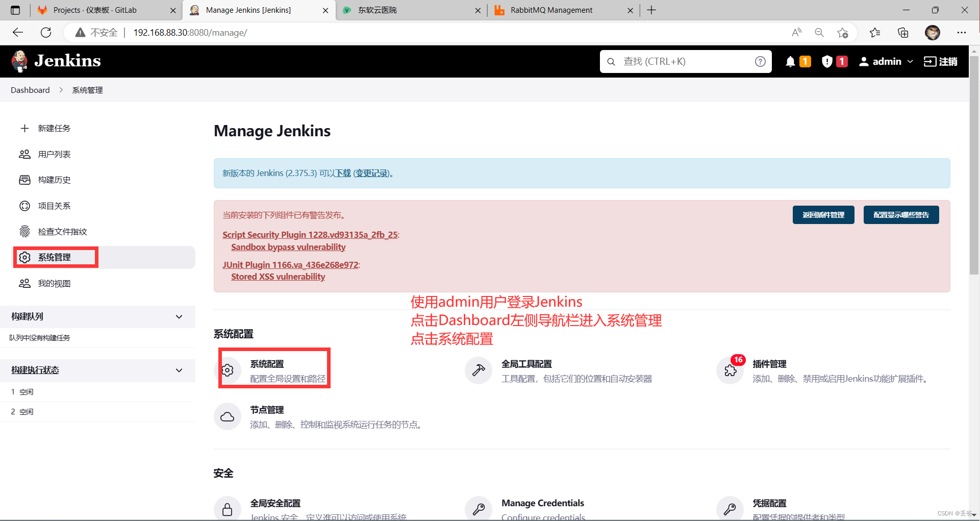This screenshot has width=980, height=521.
Task: Click the magnifier icon in Jenkins search
Action: (611, 62)
